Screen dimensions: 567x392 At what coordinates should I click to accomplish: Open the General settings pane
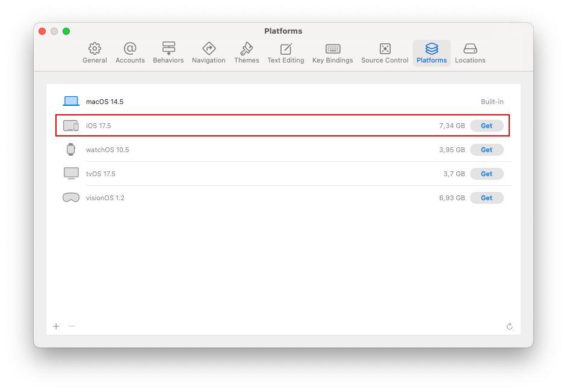94,53
